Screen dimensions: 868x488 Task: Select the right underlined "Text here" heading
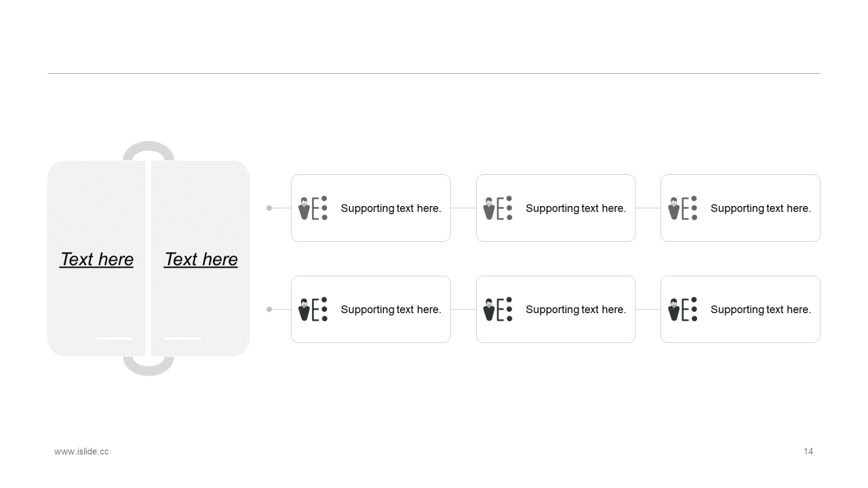[x=201, y=260]
